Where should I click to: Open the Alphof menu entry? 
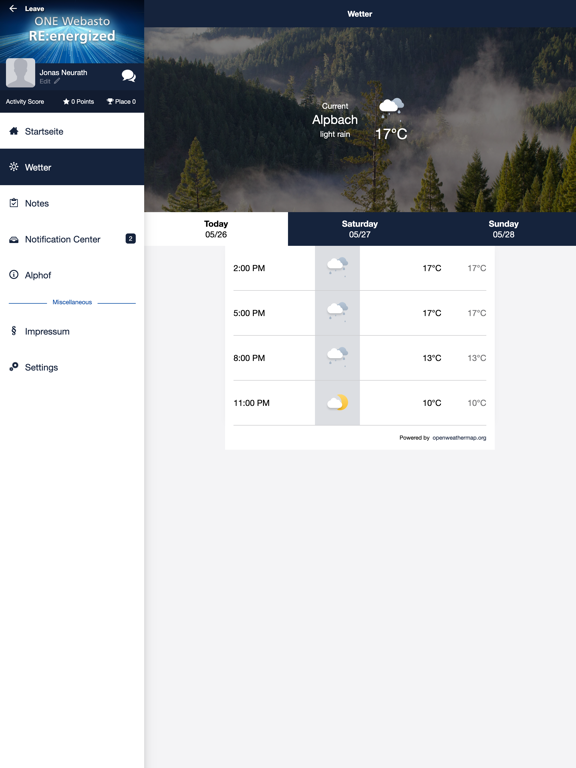[x=72, y=275]
